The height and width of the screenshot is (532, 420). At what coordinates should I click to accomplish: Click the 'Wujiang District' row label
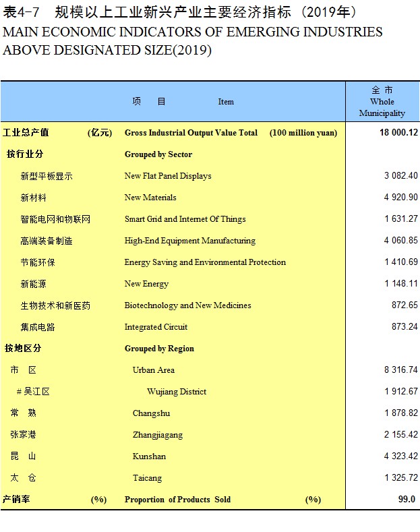(x=177, y=392)
